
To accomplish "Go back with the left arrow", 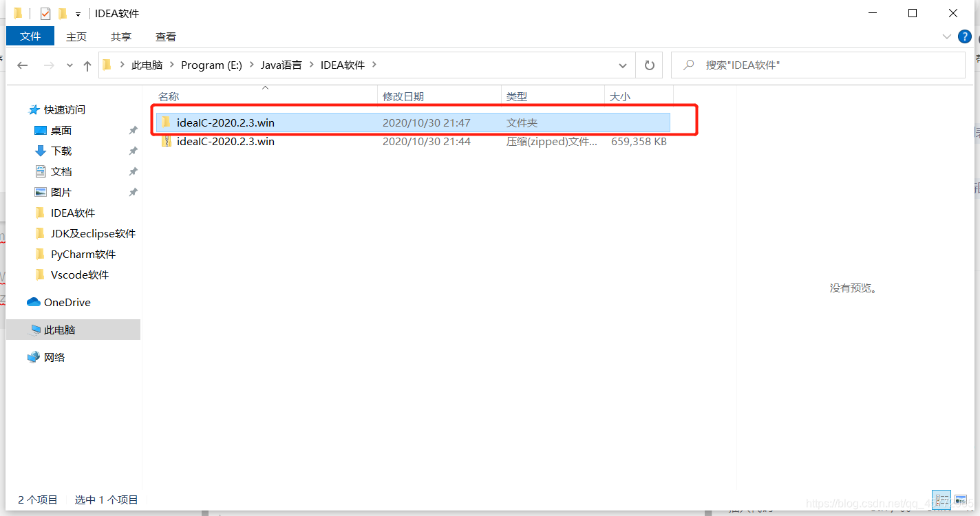I will click(23, 65).
